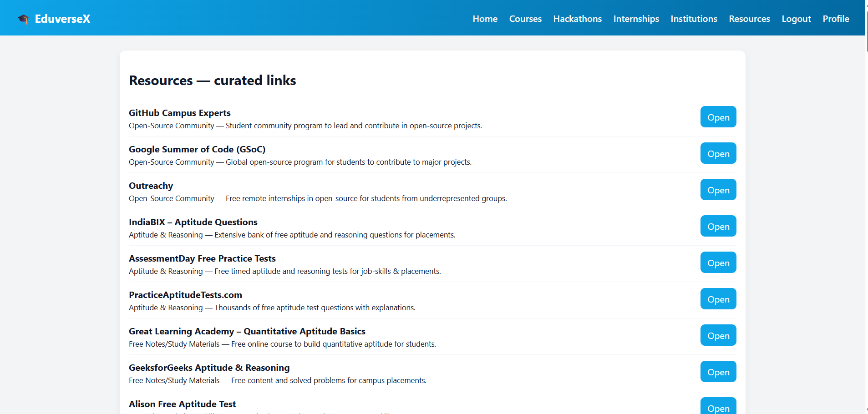Click the description 'Thousands of free aptitude test questions'
Image resolution: width=868 pixels, height=414 pixels.
(272, 308)
